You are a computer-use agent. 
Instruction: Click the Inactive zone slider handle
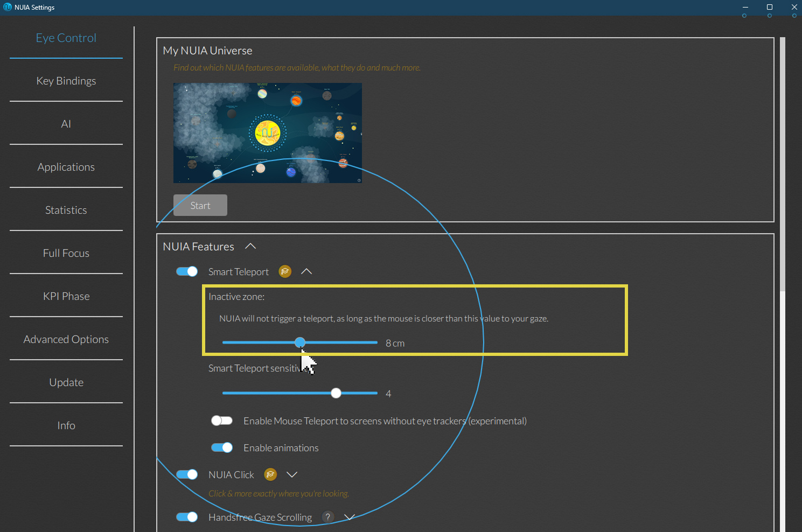tap(300, 342)
